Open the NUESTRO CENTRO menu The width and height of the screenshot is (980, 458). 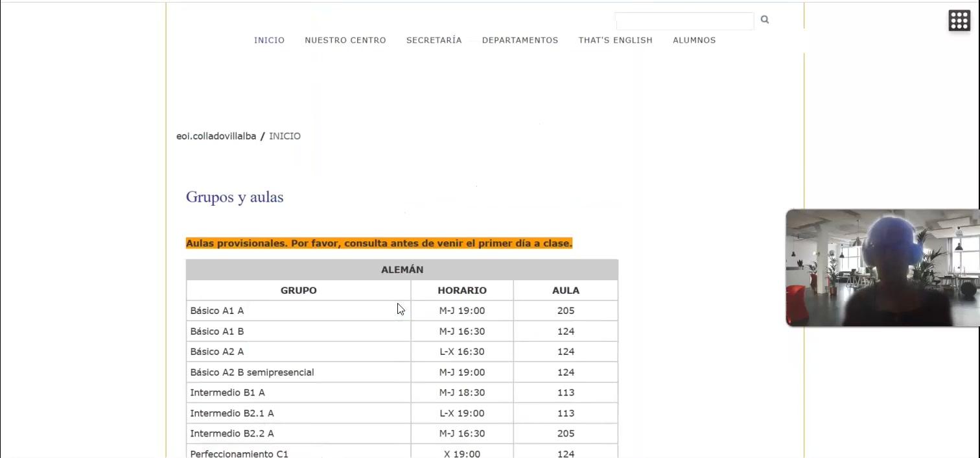click(345, 40)
